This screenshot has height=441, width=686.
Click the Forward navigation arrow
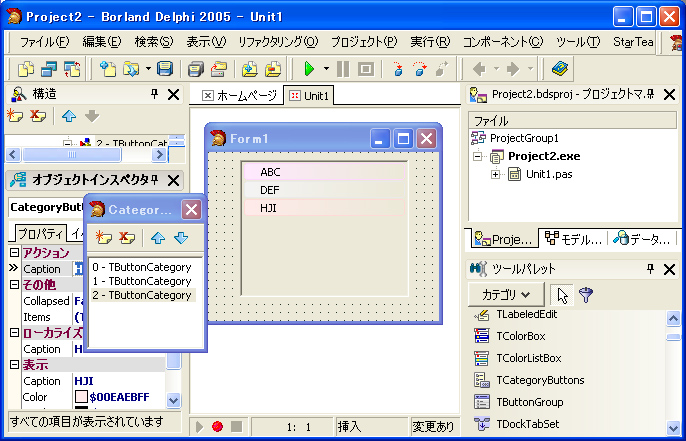tap(513, 69)
